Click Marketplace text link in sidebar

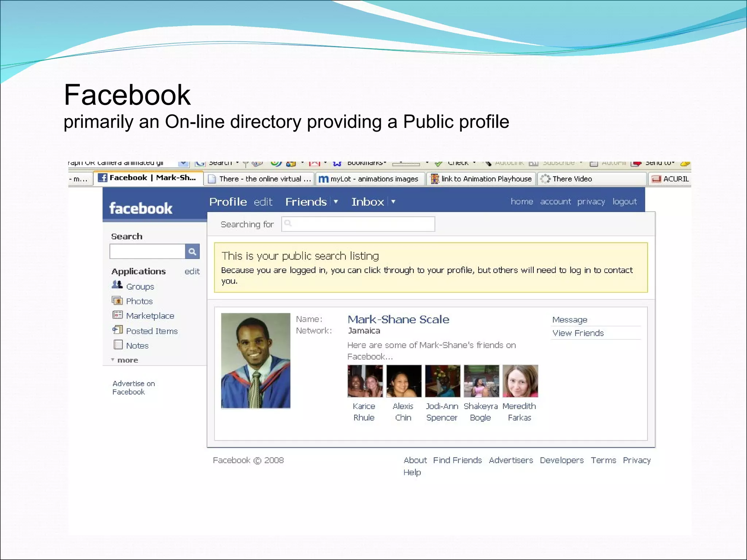(x=150, y=316)
